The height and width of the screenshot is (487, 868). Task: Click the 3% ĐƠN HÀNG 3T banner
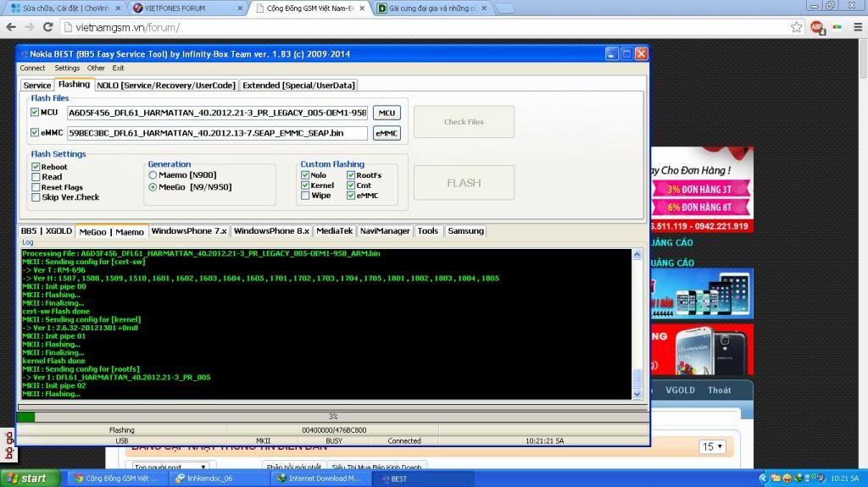point(700,189)
